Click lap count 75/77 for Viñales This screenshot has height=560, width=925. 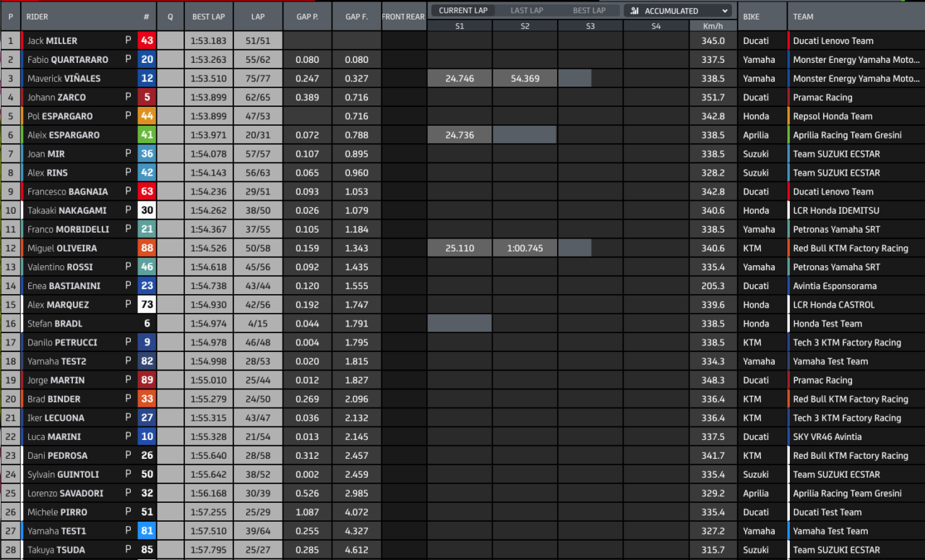click(258, 79)
